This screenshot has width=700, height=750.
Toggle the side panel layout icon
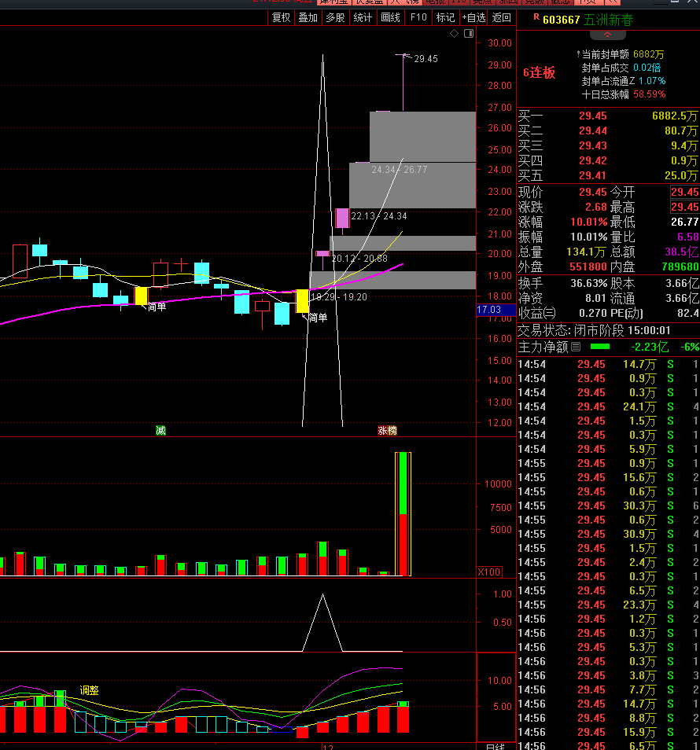click(469, 34)
